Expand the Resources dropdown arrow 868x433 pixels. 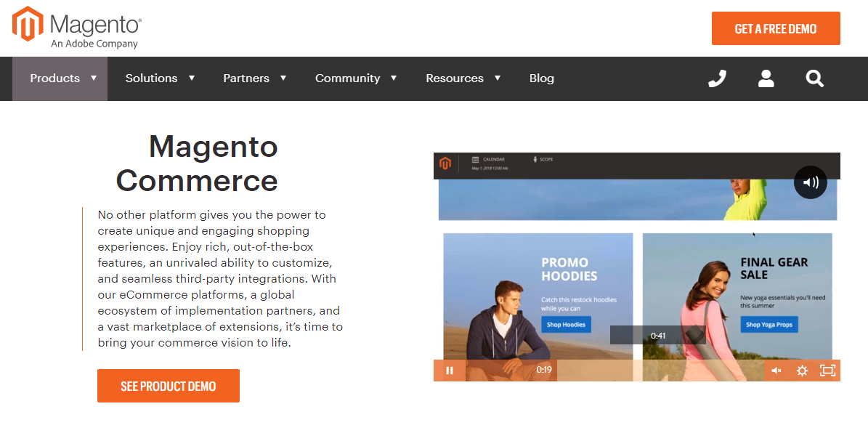pyautogui.click(x=497, y=78)
